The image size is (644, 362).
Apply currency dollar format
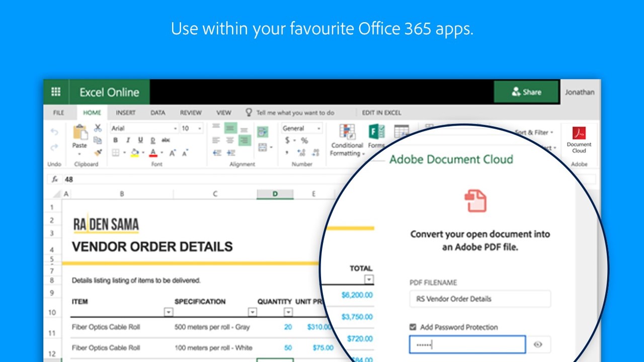(287, 140)
